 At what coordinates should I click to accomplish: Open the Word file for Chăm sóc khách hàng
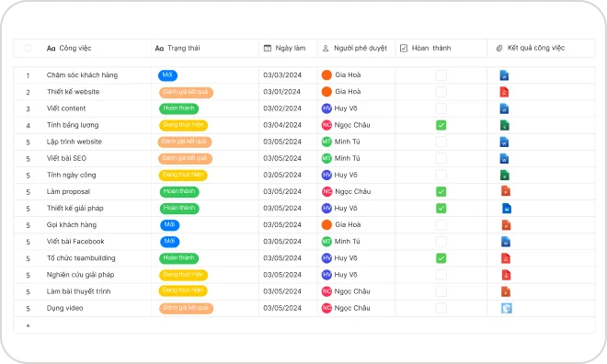pyautogui.click(x=504, y=75)
